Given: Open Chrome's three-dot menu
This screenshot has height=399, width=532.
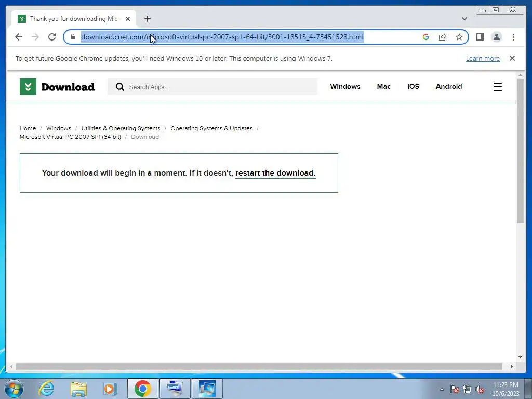Looking at the screenshot, I should 513,37.
